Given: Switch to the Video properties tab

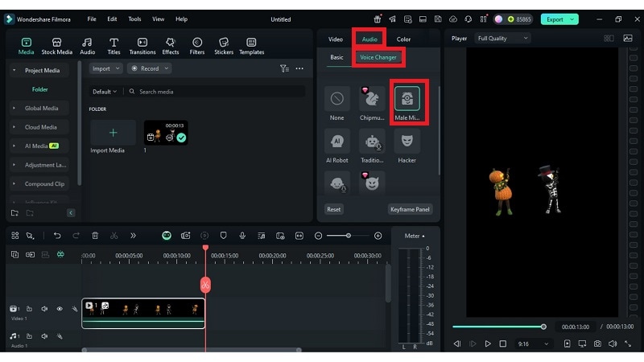Looking at the screenshot, I should click(x=335, y=39).
